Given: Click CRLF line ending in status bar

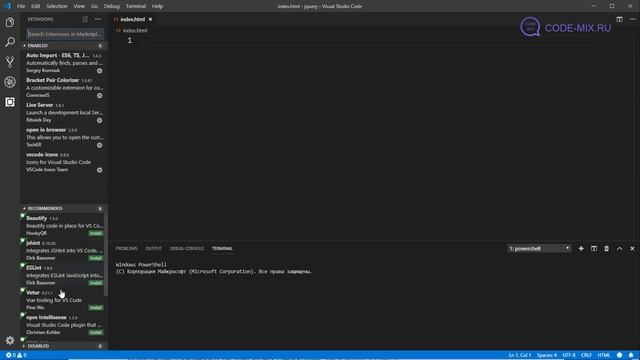Looking at the screenshot, I should click(x=586, y=355).
